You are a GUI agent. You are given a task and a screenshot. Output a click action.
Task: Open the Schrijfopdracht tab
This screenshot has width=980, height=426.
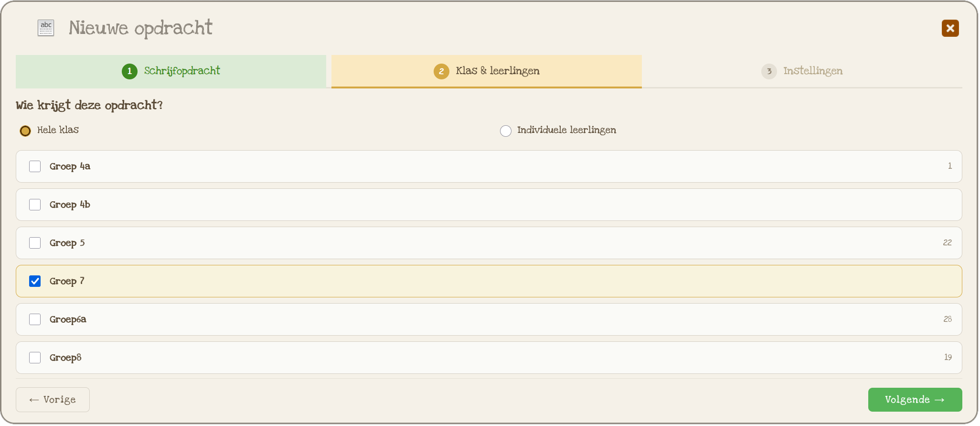pos(171,71)
